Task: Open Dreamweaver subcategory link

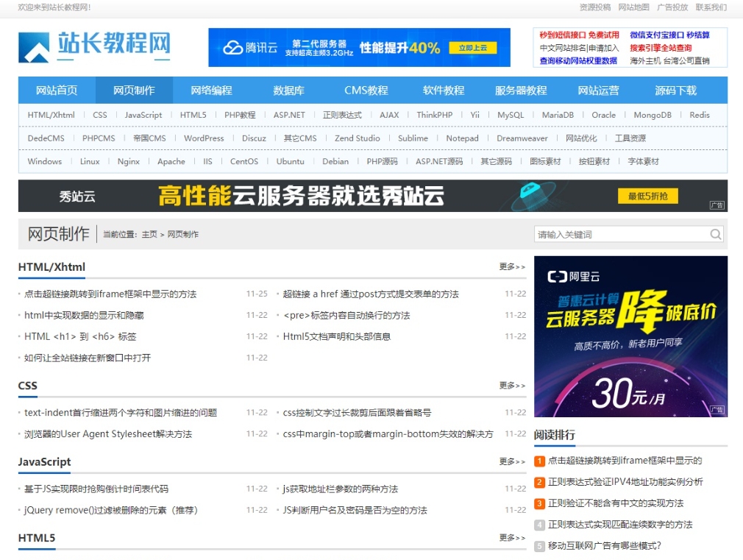Action: [x=522, y=138]
